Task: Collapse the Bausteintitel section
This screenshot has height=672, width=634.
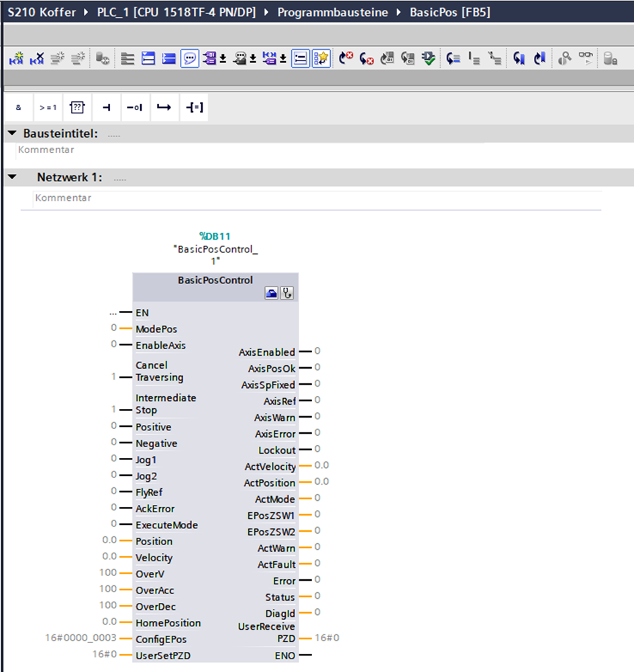Action: pos(12,134)
